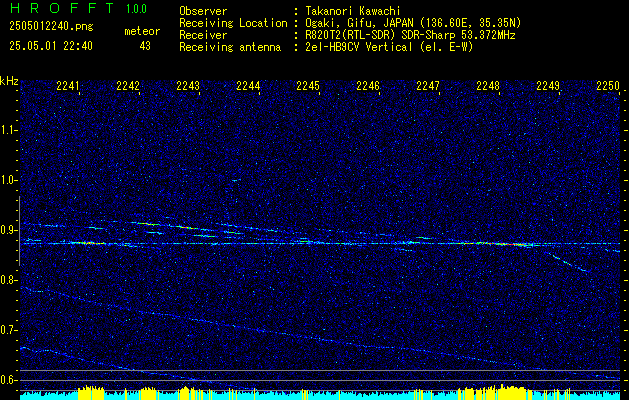Viewport: 629px width, 400px height.
Task: Click the descending short echo after 2249
Action: pyautogui.click(x=570, y=263)
